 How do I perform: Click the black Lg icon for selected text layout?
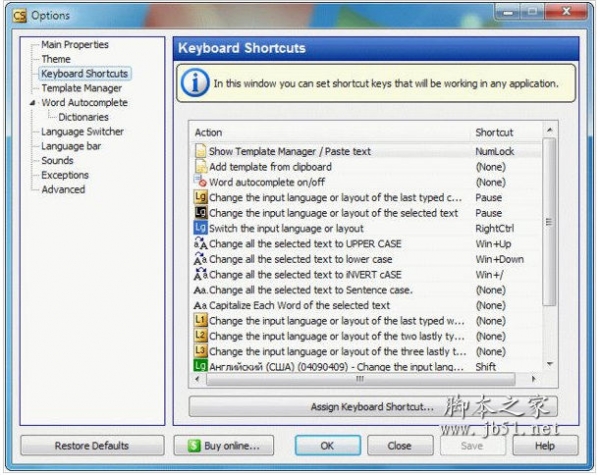pyautogui.click(x=201, y=212)
